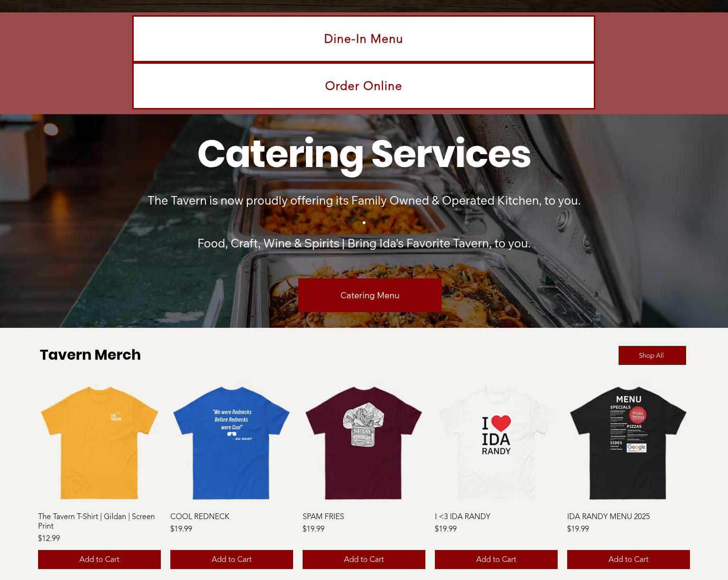This screenshot has width=728, height=580.
Task: Click the Order Online button
Action: tap(364, 86)
